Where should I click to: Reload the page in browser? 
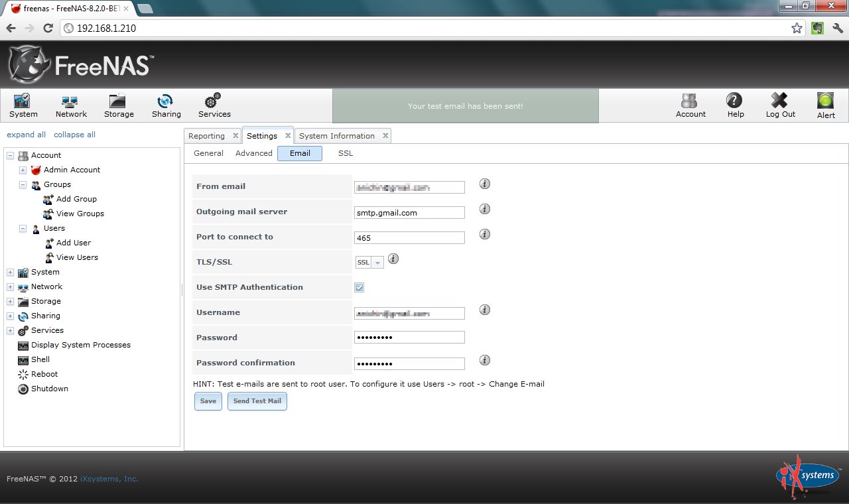pos(48,29)
